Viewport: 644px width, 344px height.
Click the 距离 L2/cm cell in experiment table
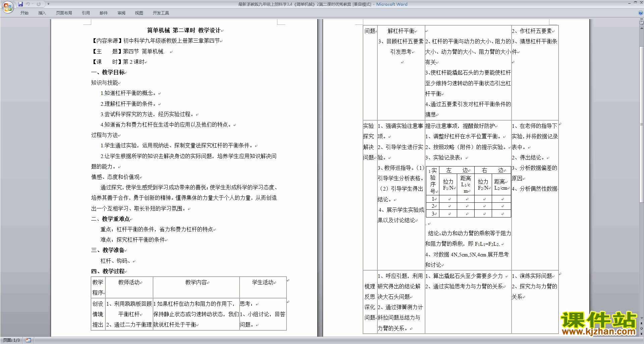(501, 185)
